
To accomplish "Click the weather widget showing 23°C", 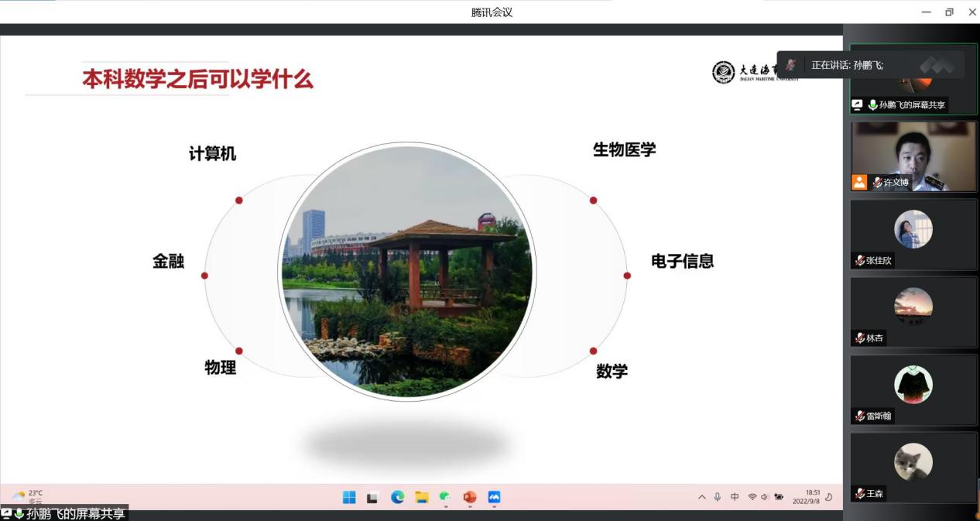I will [x=28, y=496].
